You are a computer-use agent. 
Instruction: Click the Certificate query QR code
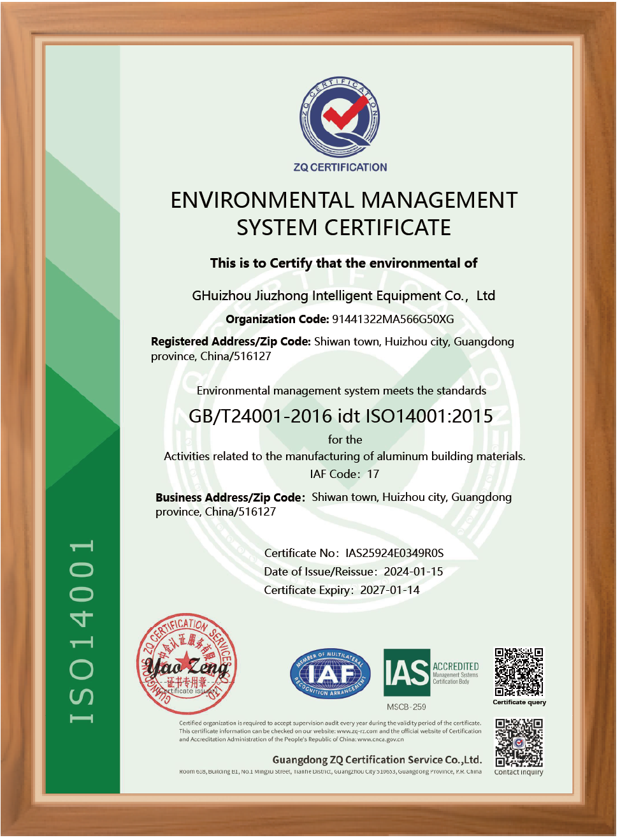pos(519,672)
